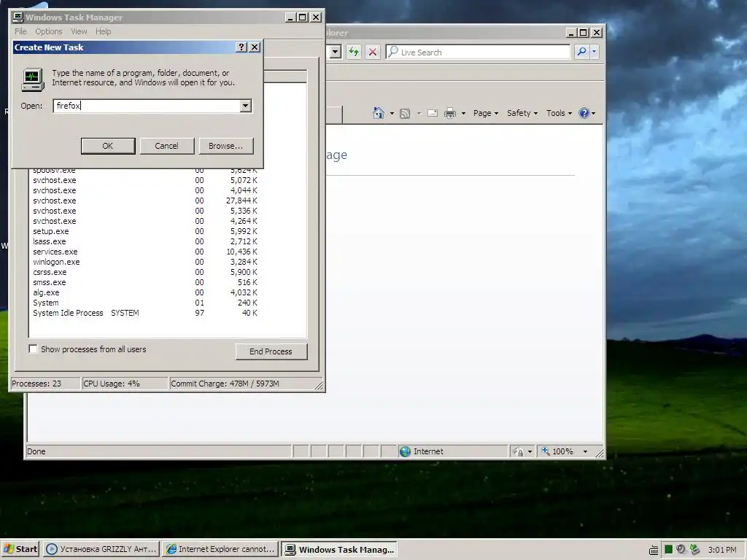Screen dimensions: 747x560
Task: Click Windows Task Manager taskbar button
Action: [x=339, y=549]
